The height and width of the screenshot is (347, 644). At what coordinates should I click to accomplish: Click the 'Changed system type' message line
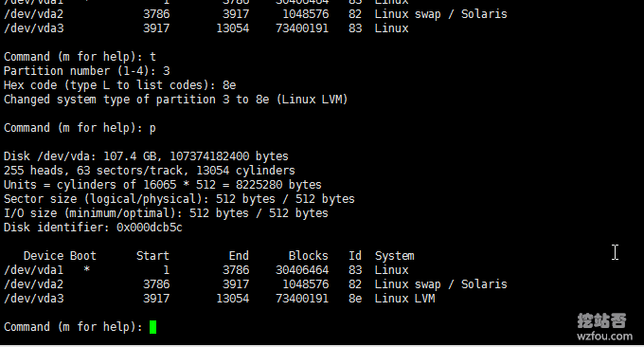click(x=176, y=100)
